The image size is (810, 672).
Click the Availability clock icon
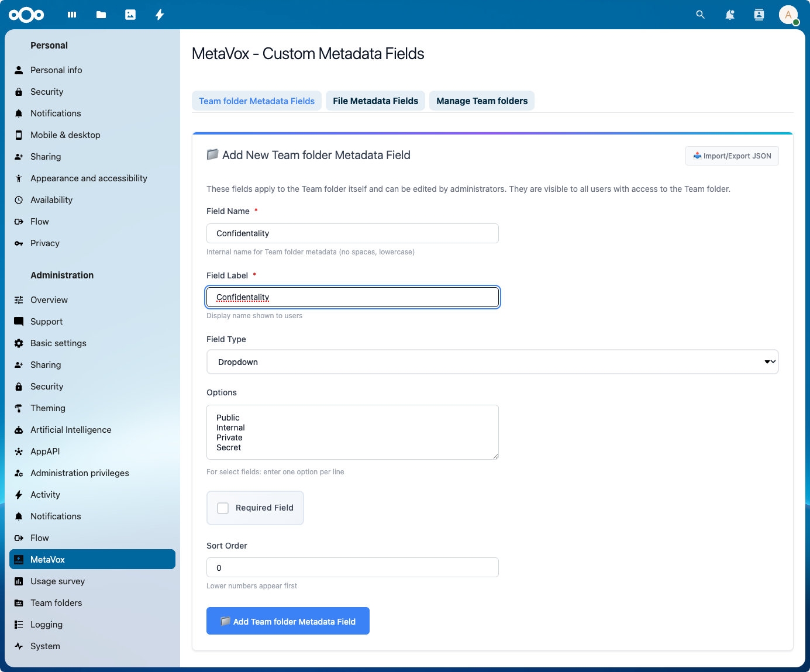[x=19, y=200]
